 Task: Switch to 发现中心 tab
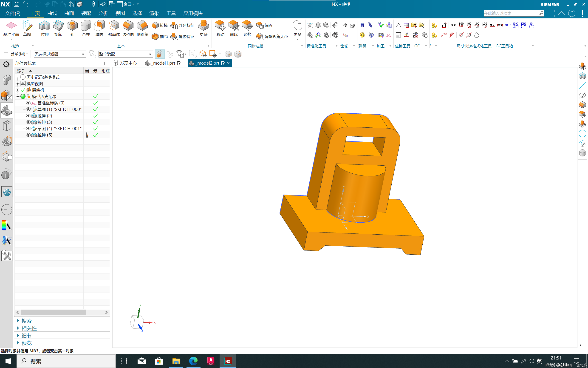[126, 63]
